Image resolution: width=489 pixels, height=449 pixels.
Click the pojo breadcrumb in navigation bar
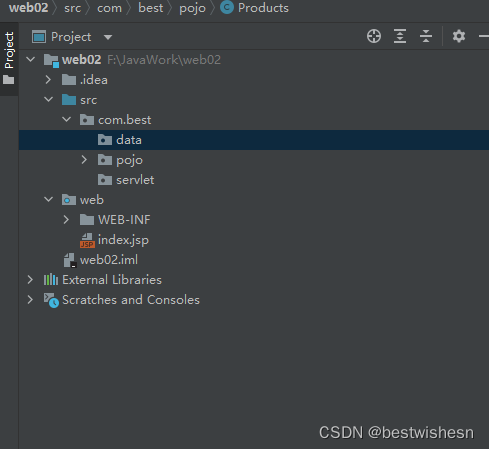pyautogui.click(x=192, y=8)
